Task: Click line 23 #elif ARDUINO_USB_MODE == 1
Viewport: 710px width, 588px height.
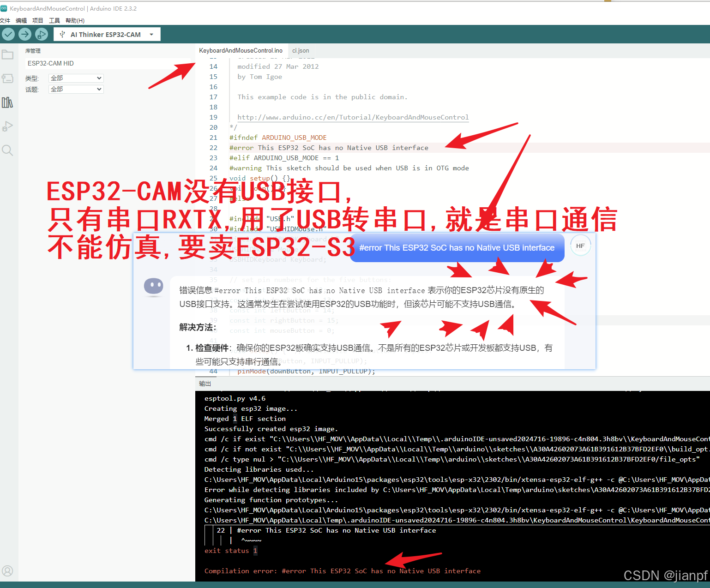Action: click(284, 158)
